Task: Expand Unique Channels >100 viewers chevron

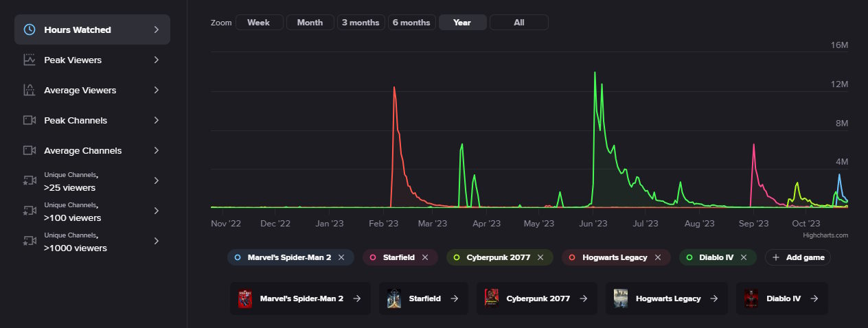Action: click(x=157, y=211)
